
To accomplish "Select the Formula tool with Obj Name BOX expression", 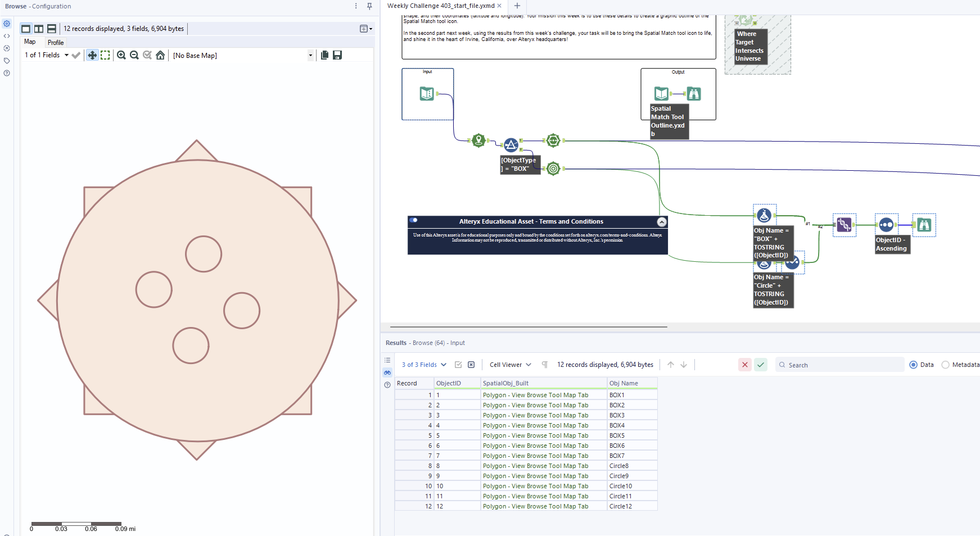I will 764,214.
